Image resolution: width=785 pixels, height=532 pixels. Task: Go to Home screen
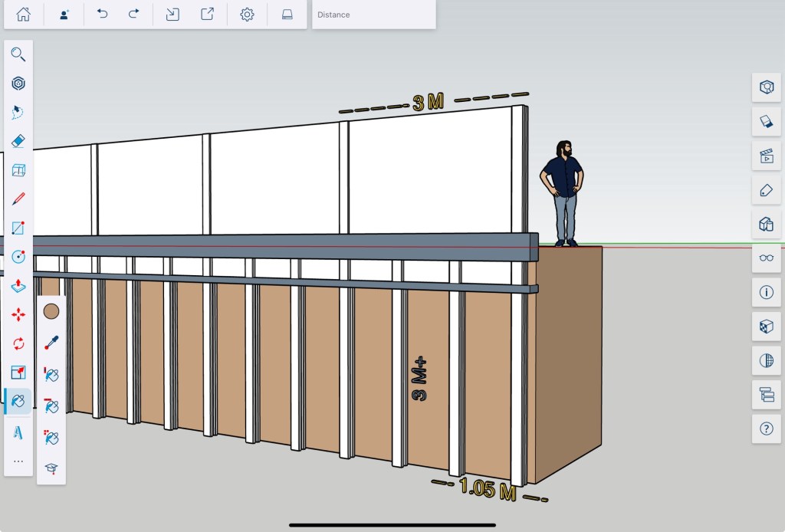24,15
